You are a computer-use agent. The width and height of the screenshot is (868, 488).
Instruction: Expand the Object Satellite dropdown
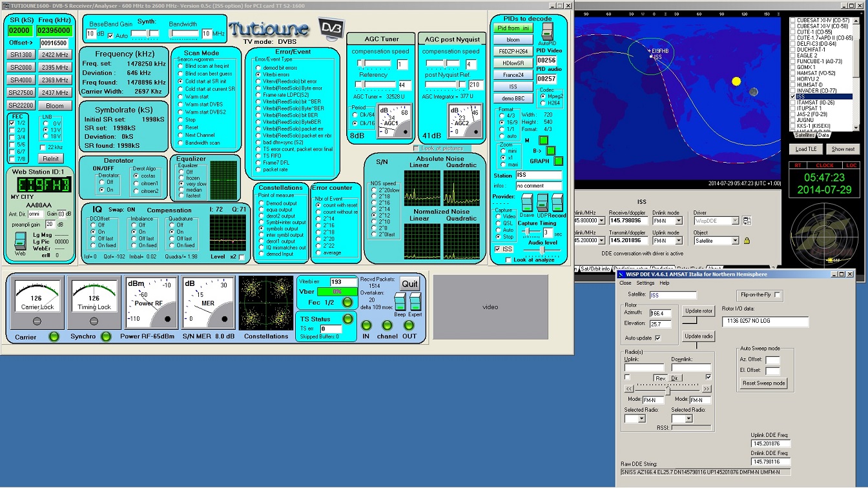coord(735,241)
